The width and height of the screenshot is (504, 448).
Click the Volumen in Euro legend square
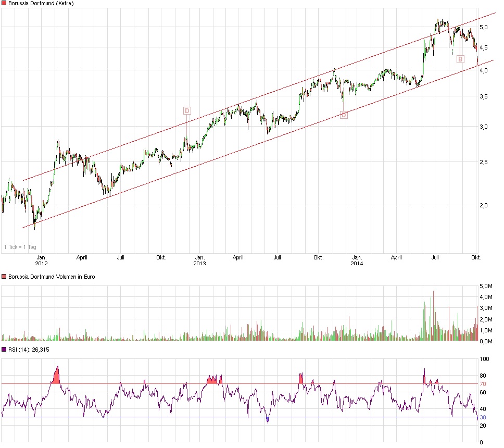(x=4, y=277)
